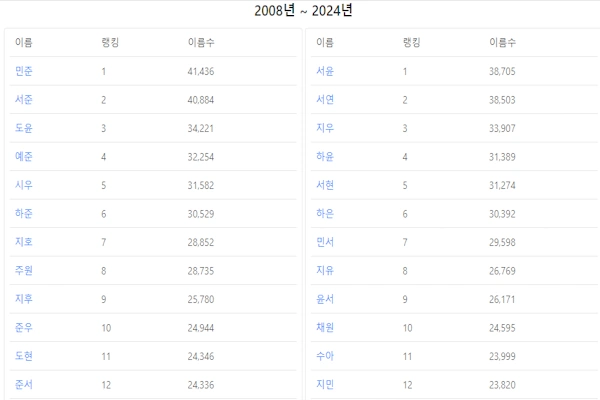This screenshot has width=600, height=400.
Task: Select the count value 24,346
Action: pyautogui.click(x=201, y=356)
